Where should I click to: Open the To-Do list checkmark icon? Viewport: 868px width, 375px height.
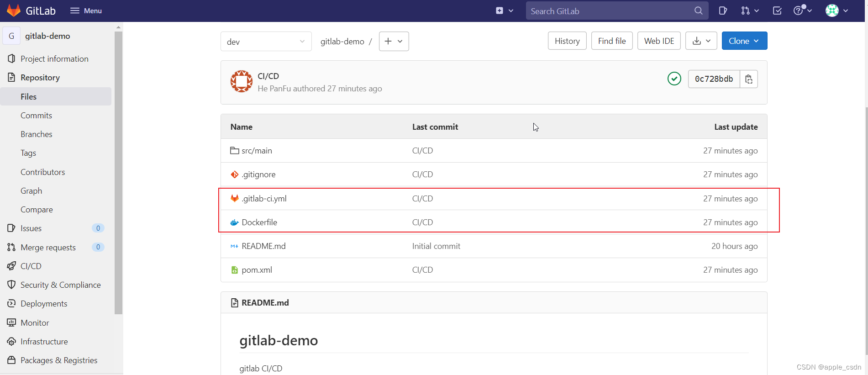click(777, 11)
